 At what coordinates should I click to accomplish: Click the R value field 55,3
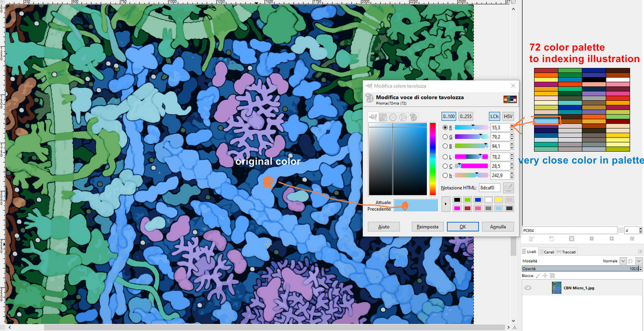click(500, 127)
